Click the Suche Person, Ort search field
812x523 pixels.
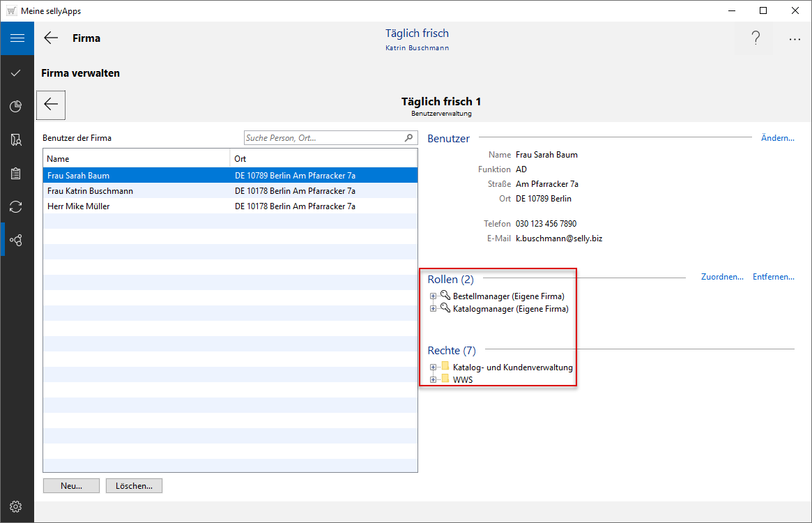(x=324, y=138)
